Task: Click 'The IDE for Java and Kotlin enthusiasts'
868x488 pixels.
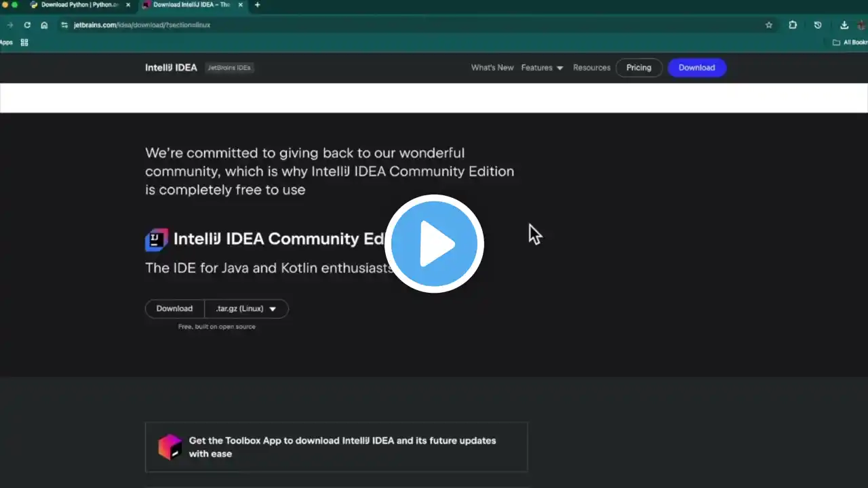Action: (x=269, y=268)
